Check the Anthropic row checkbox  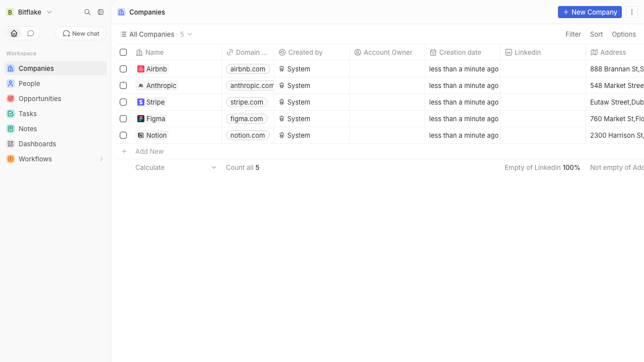coord(123,85)
